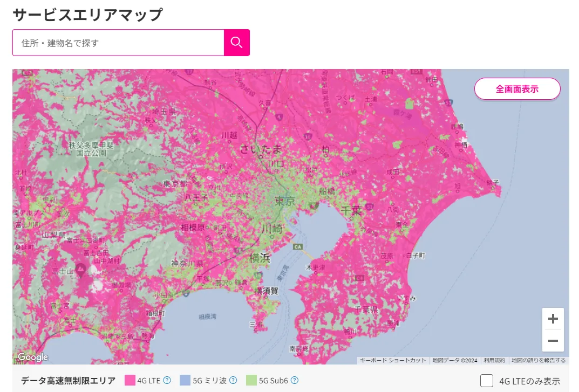Image resolution: width=579 pixels, height=392 pixels.
Task: Click the 横須賀 city label
Action: point(266,291)
